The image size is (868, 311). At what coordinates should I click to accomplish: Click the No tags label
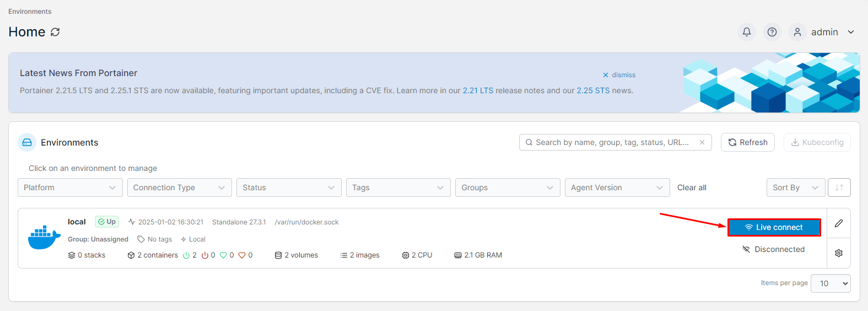155,239
